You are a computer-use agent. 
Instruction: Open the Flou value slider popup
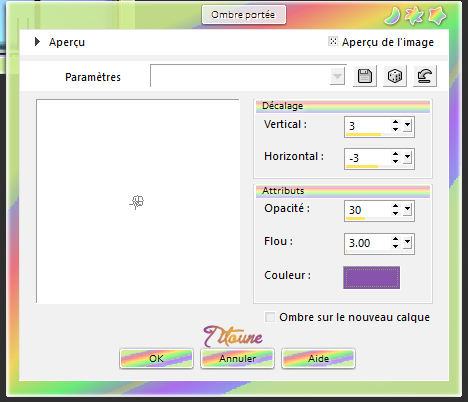pyautogui.click(x=407, y=243)
